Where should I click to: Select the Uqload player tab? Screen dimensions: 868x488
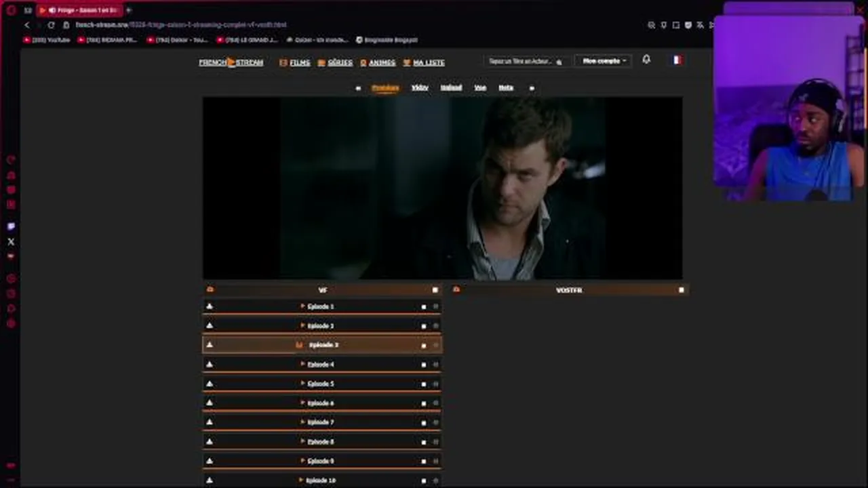coord(451,87)
